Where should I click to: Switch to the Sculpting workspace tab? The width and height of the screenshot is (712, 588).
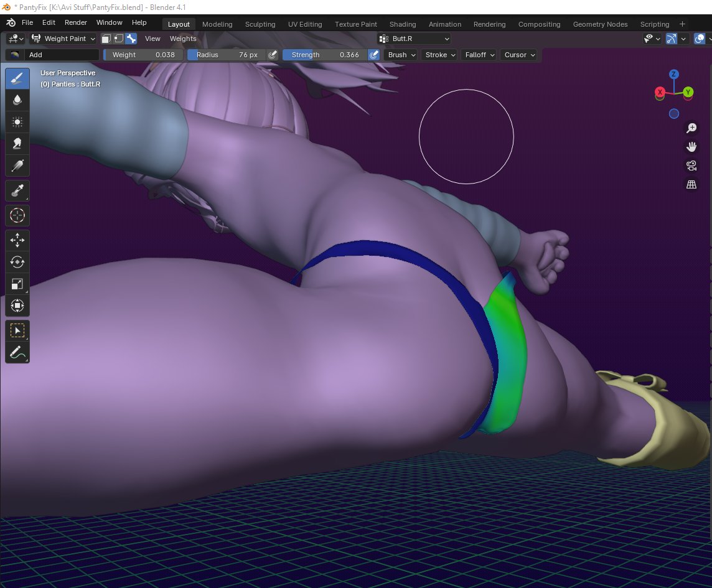coord(260,24)
